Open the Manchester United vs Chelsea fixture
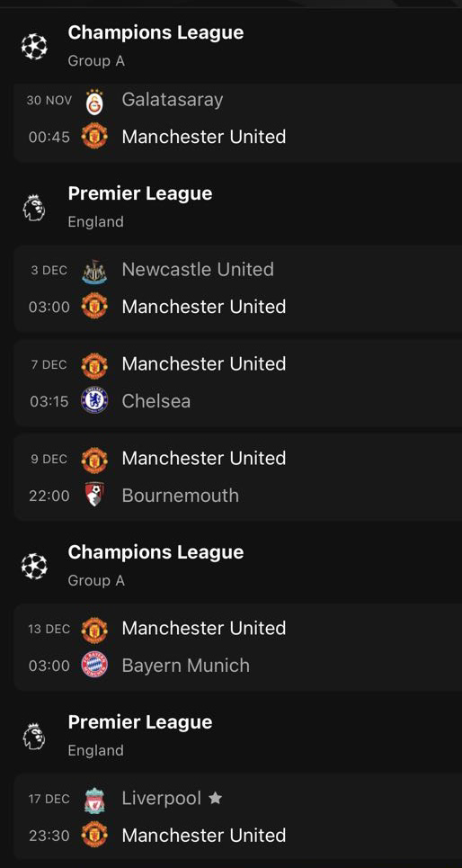Screen dimensions: 462x868 [238, 382]
